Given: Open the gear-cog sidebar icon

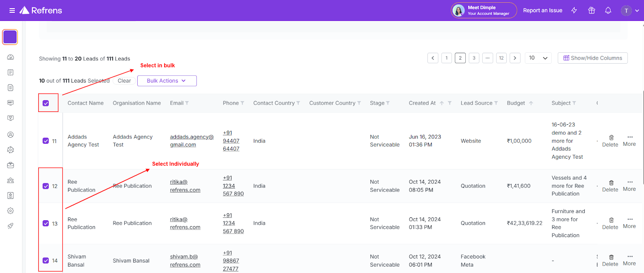Looking at the screenshot, I should 10,150.
